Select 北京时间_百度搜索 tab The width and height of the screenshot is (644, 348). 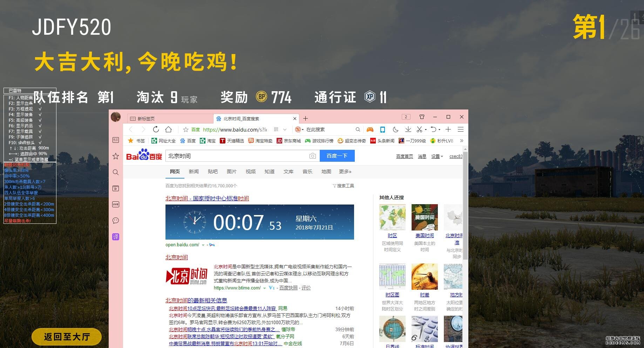coord(256,119)
